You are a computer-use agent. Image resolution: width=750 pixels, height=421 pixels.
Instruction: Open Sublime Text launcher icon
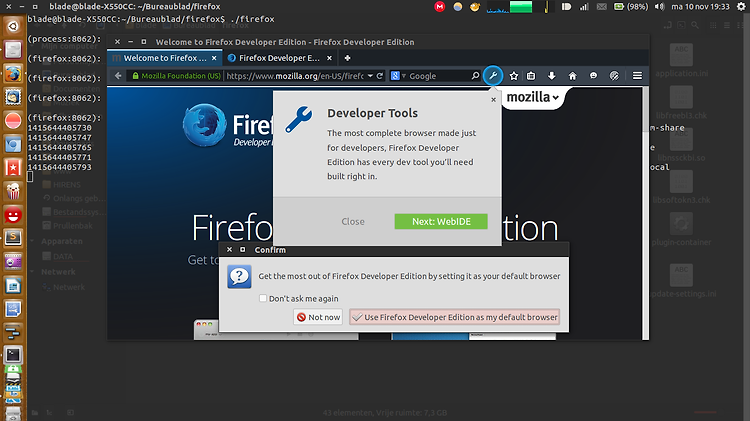pyautogui.click(x=13, y=238)
